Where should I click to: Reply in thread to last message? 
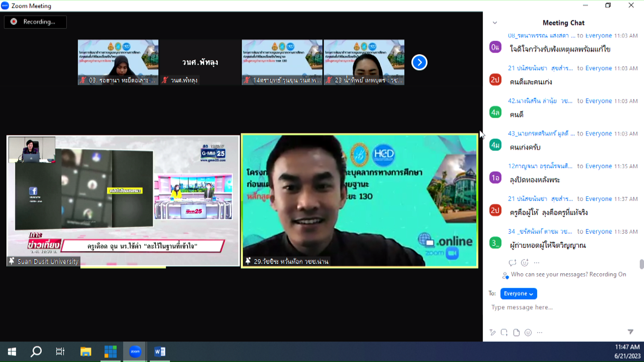[x=512, y=263]
